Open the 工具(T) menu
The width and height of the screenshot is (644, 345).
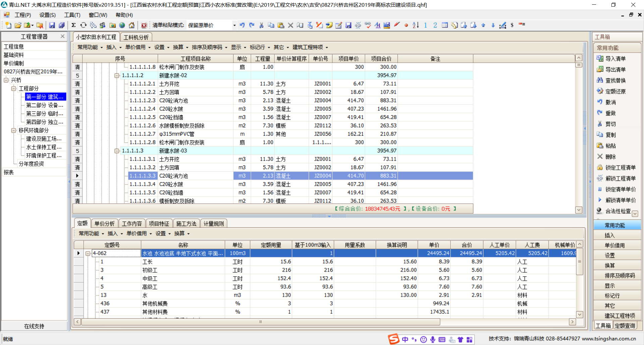coord(72,15)
